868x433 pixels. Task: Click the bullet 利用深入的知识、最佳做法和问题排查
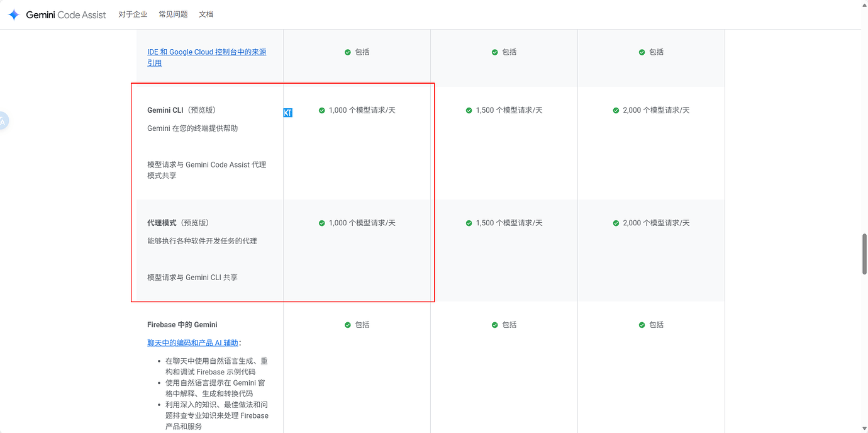click(216, 415)
